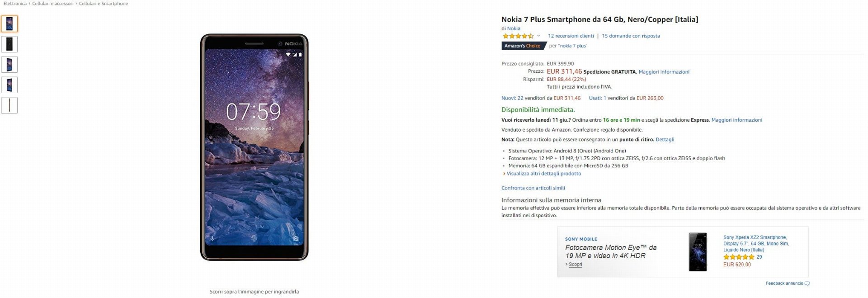
Task: Open the 12 recensioni clienti link
Action: click(x=571, y=36)
